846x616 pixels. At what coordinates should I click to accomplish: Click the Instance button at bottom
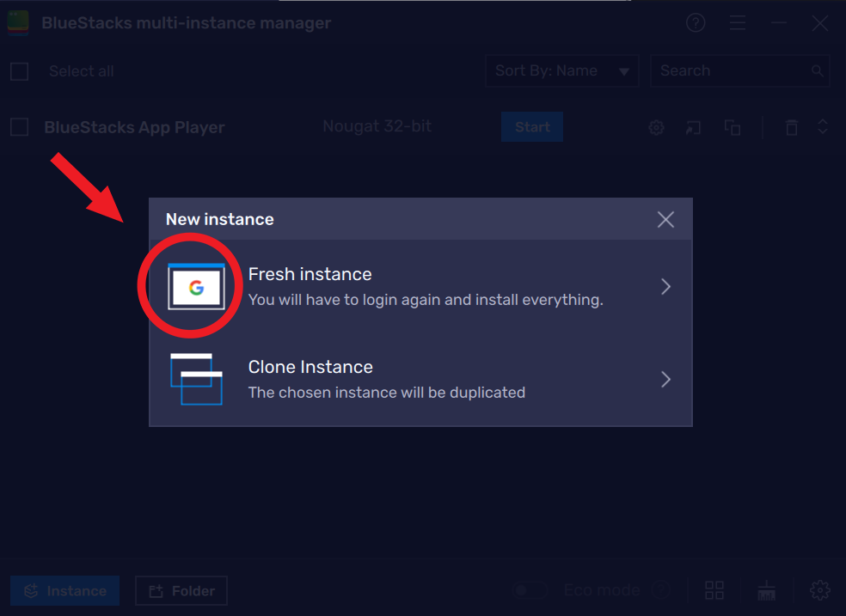pos(64,591)
